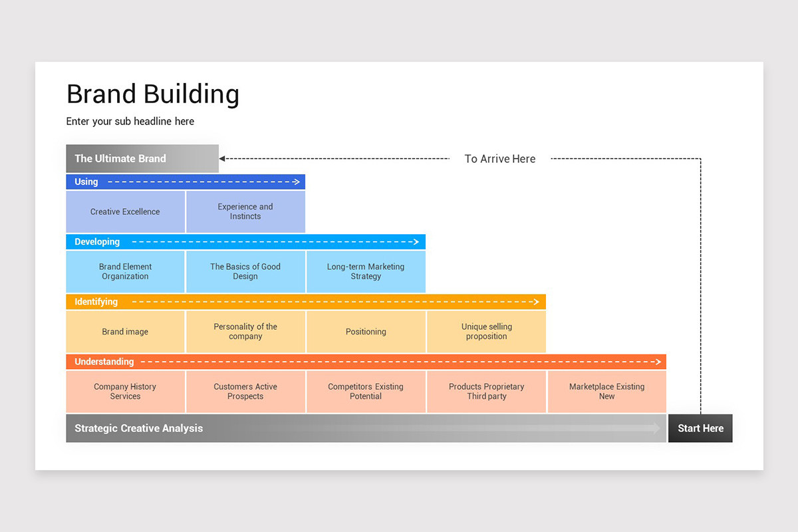The width and height of the screenshot is (798, 532).
Task: Select the To Arrive Here label
Action: [x=500, y=158]
